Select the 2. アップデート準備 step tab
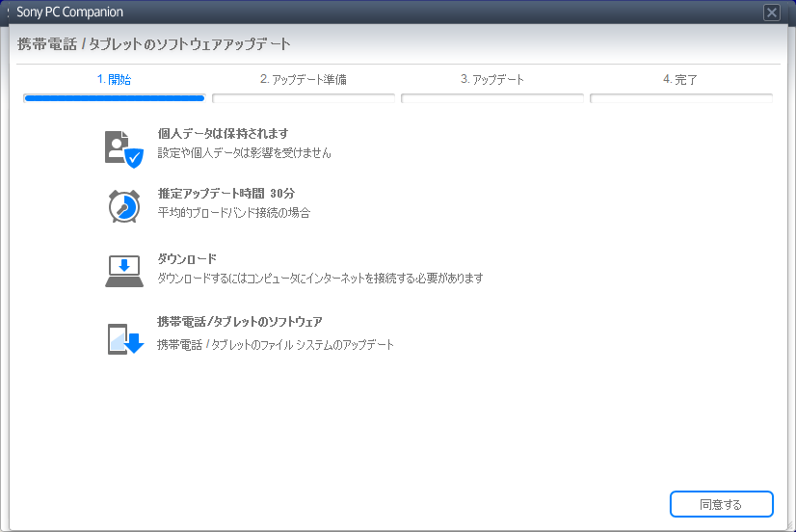The width and height of the screenshot is (796, 532). 303,79
